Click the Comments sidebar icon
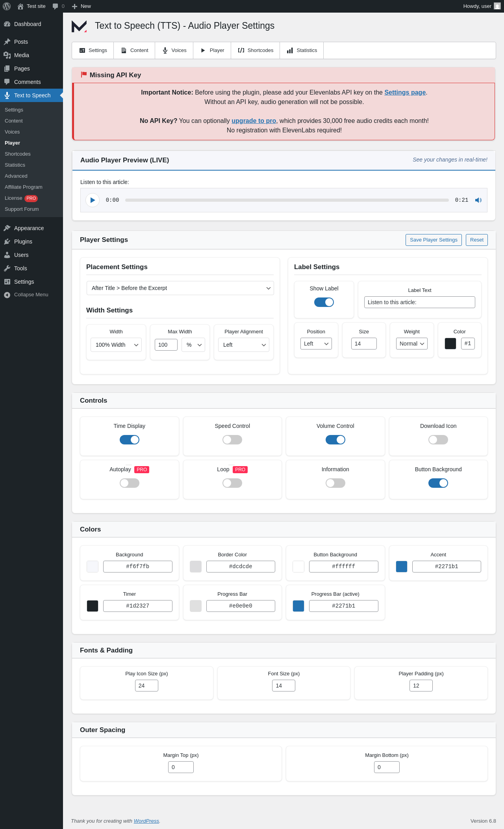The height and width of the screenshot is (829, 504). (7, 82)
